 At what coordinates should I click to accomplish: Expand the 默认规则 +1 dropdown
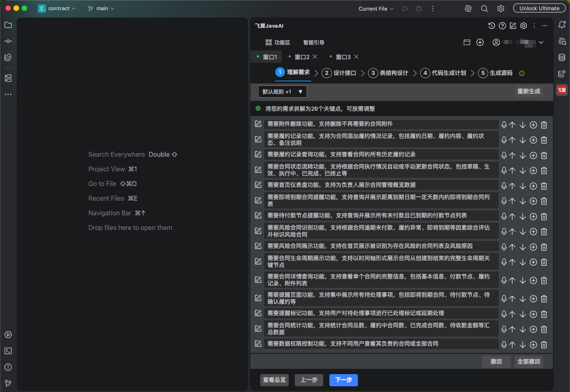click(282, 92)
